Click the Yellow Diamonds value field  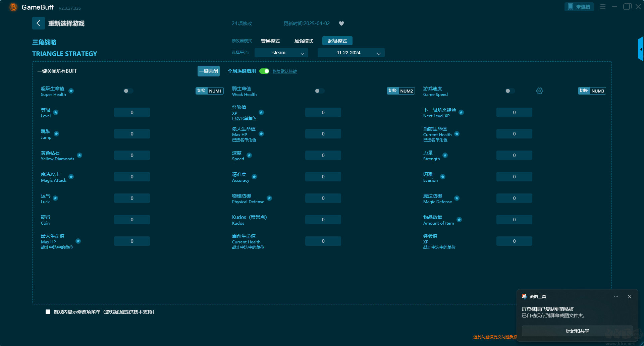(x=132, y=155)
